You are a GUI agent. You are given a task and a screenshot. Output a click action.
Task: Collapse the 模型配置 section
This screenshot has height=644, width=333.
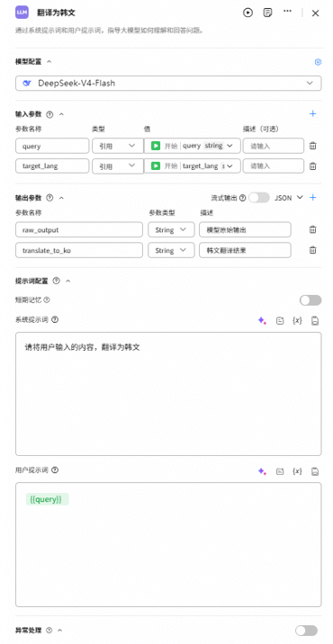click(x=49, y=61)
